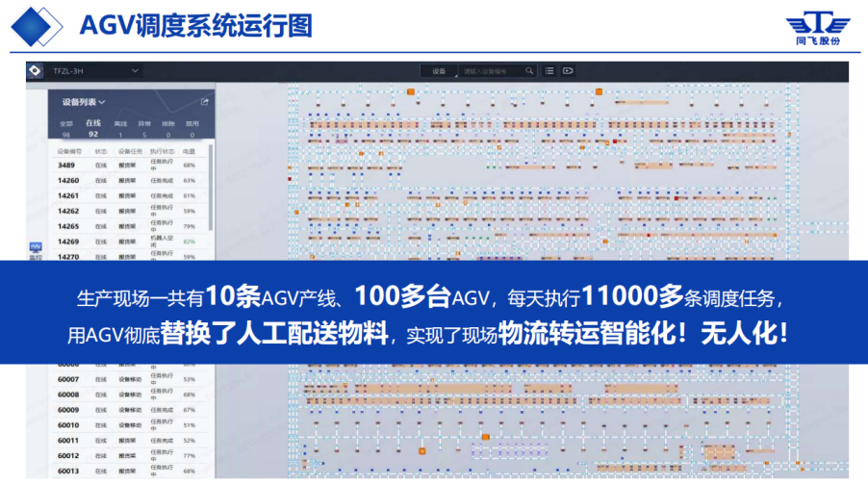
Task: Select device row 14260
Action: click(131, 181)
